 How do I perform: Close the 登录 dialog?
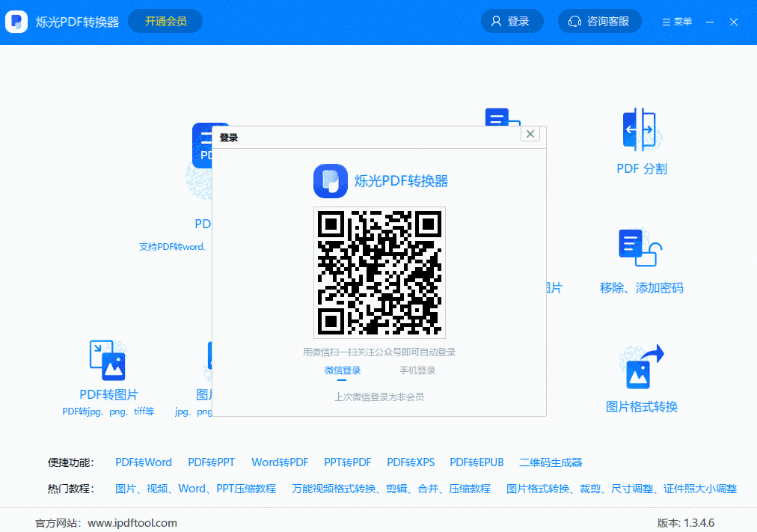[x=530, y=134]
